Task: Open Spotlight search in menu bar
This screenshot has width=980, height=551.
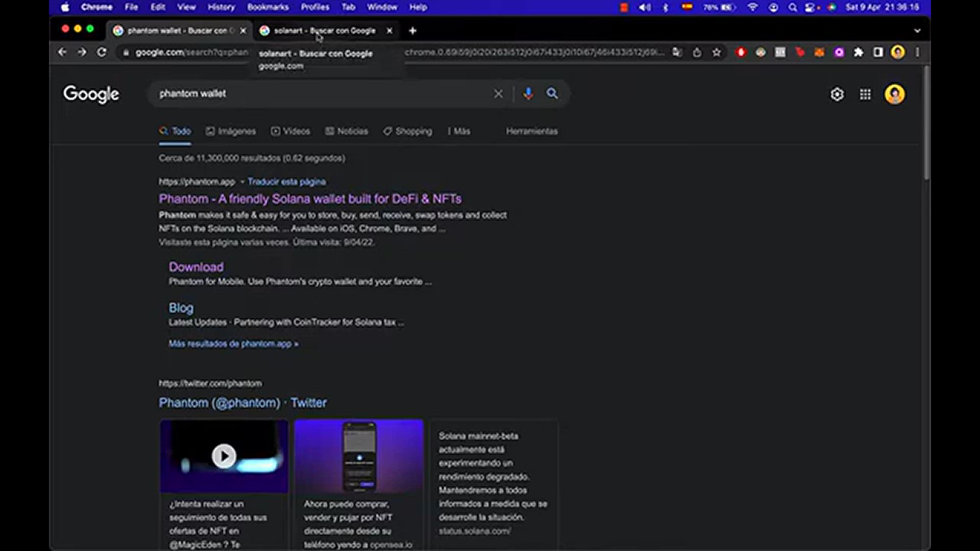Action: point(792,7)
